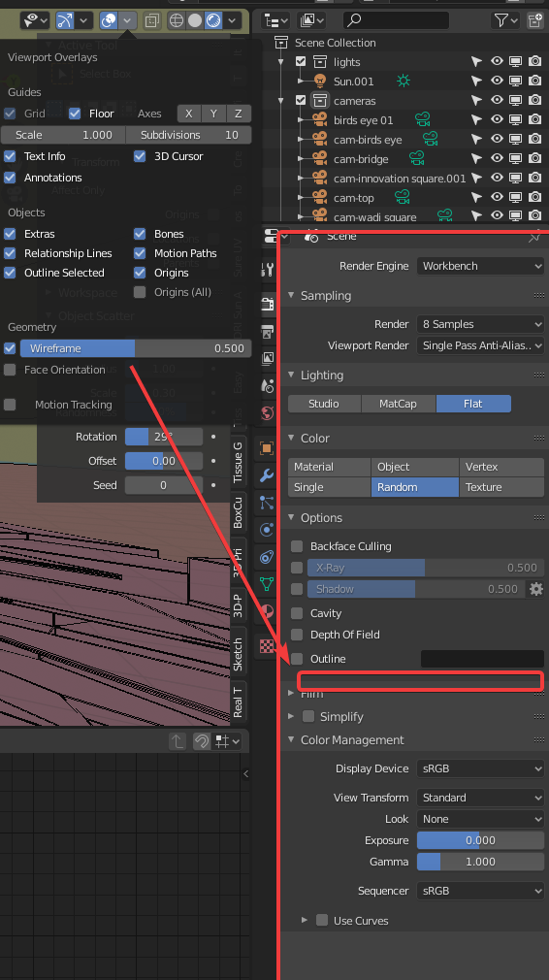This screenshot has width=549, height=980.
Task: Expand the Use Curves section
Action: click(x=305, y=921)
